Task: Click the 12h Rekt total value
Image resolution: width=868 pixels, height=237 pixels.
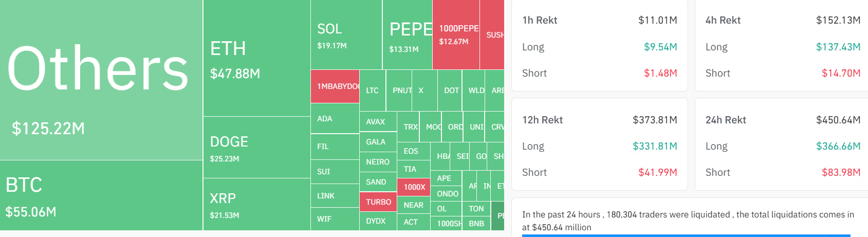Action: (x=654, y=120)
